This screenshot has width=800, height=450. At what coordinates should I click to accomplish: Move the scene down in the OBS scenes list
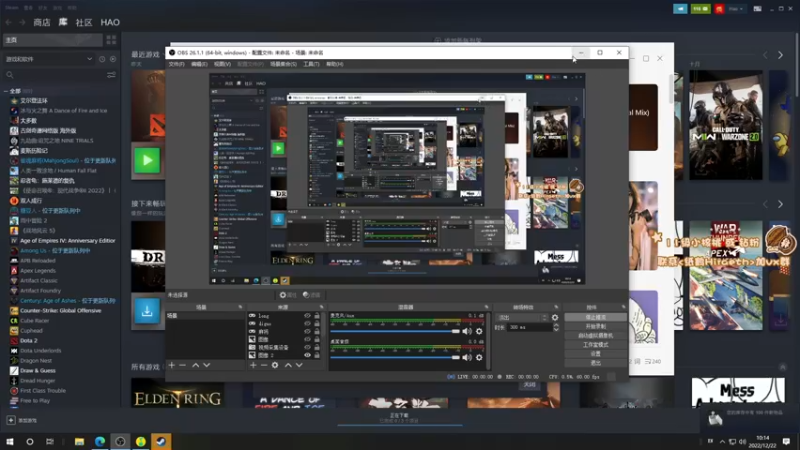[x=207, y=365]
